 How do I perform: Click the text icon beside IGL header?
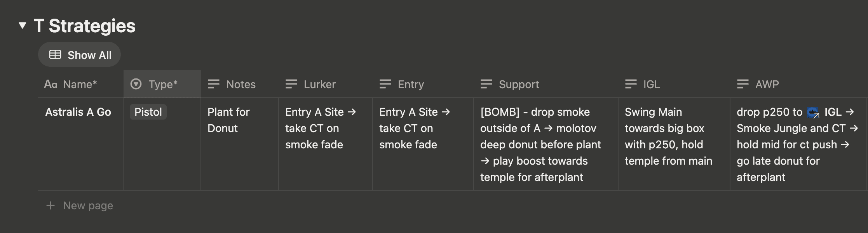click(631, 84)
